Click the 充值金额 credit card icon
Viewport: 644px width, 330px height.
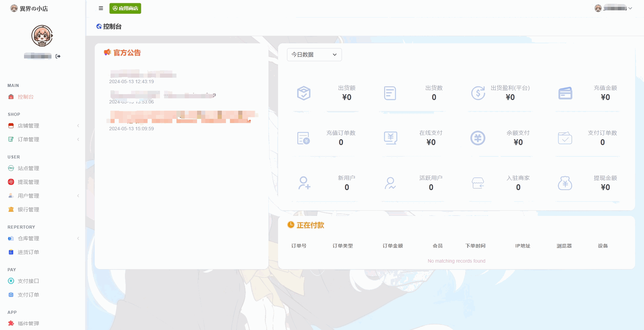pyautogui.click(x=565, y=93)
